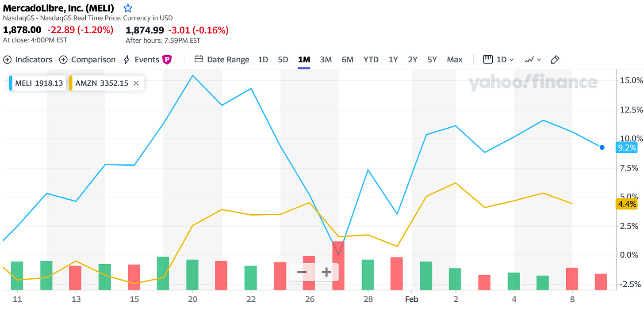Click the tall red volume bar at 27
The width and height of the screenshot is (644, 315).
pos(338,266)
